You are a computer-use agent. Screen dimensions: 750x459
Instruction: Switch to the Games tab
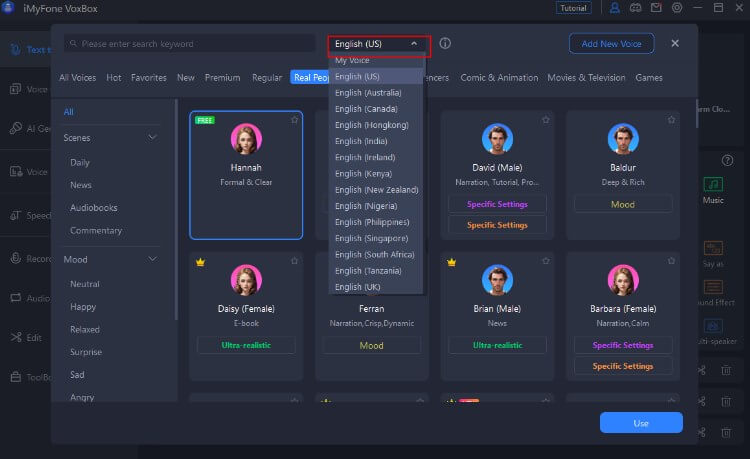pyautogui.click(x=649, y=77)
